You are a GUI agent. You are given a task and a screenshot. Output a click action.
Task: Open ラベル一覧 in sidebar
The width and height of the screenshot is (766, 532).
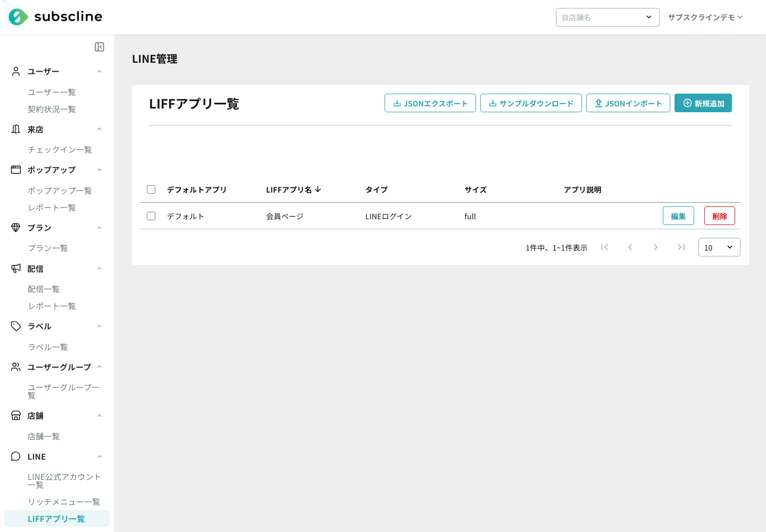48,347
